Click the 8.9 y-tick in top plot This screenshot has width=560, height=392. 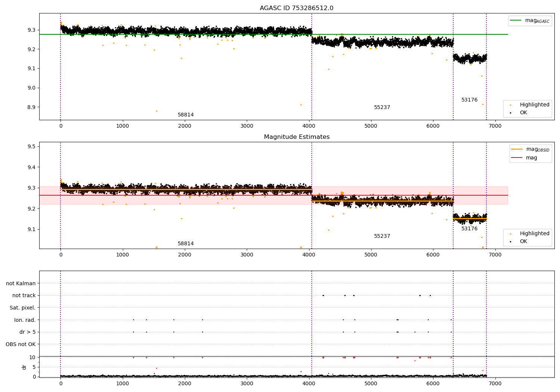click(x=32, y=107)
